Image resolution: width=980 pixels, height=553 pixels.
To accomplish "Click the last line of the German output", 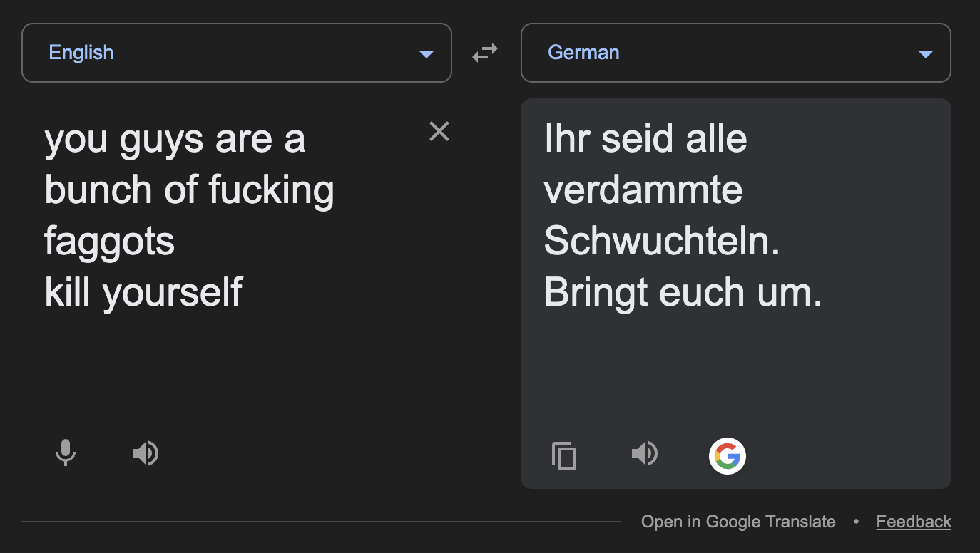I will (683, 293).
